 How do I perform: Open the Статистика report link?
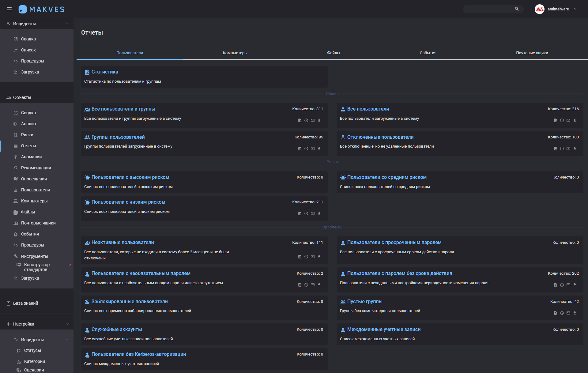click(104, 72)
